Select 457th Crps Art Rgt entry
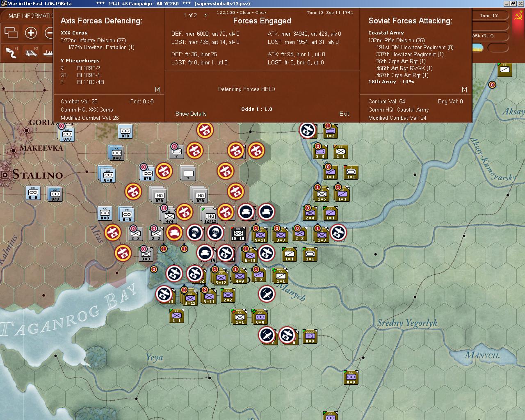The width and height of the screenshot is (525, 420). (402, 75)
